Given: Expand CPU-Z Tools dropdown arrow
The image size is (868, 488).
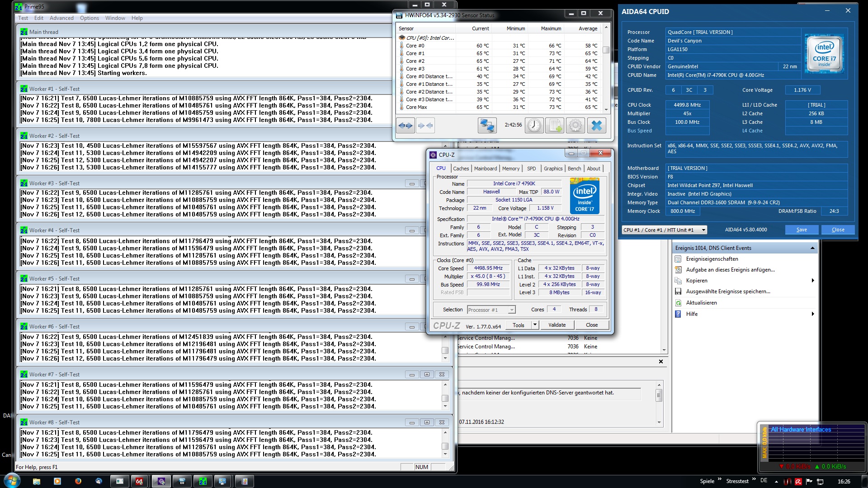Looking at the screenshot, I should pyautogui.click(x=535, y=325).
